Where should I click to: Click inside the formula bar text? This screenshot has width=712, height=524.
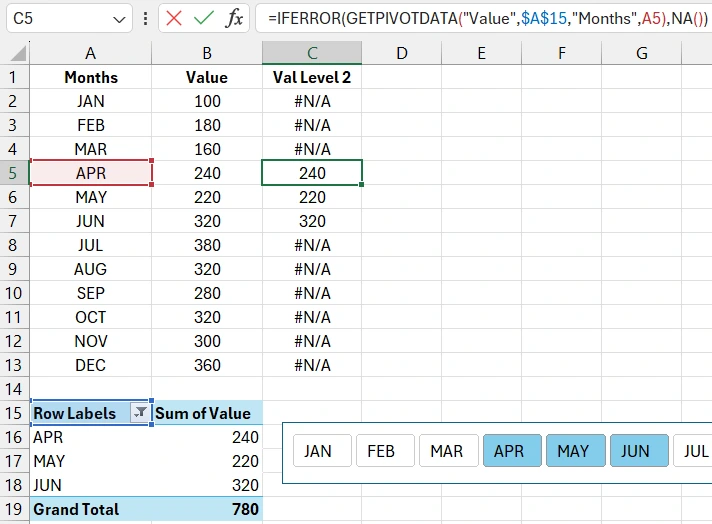pyautogui.click(x=480, y=18)
